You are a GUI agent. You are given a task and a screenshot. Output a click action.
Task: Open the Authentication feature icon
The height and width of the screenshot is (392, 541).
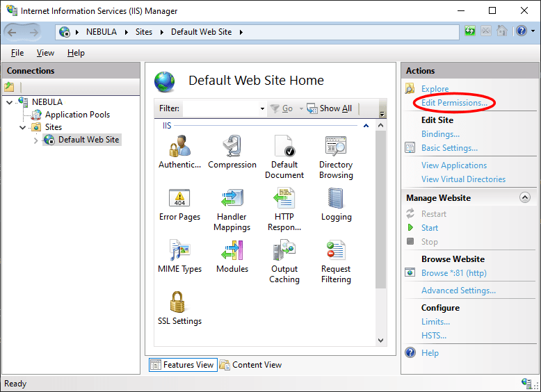[180, 146]
